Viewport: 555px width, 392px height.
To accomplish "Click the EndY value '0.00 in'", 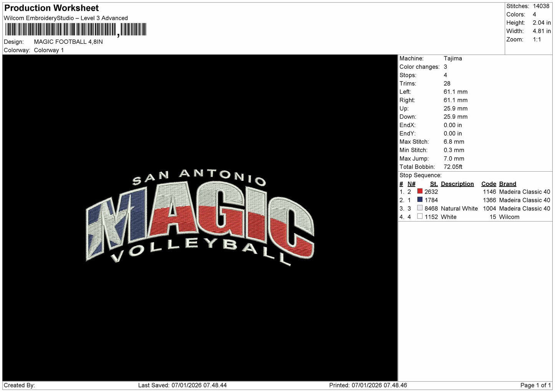I will (453, 134).
